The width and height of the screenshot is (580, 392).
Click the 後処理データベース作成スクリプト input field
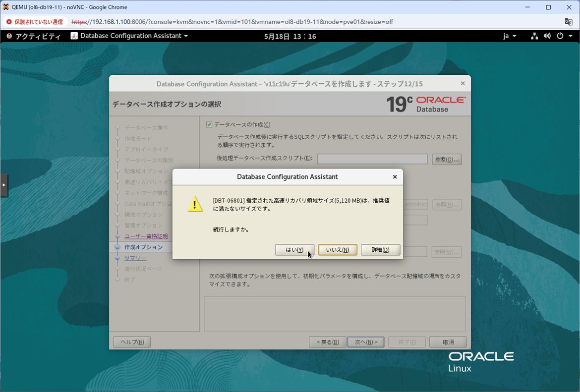[x=372, y=159]
